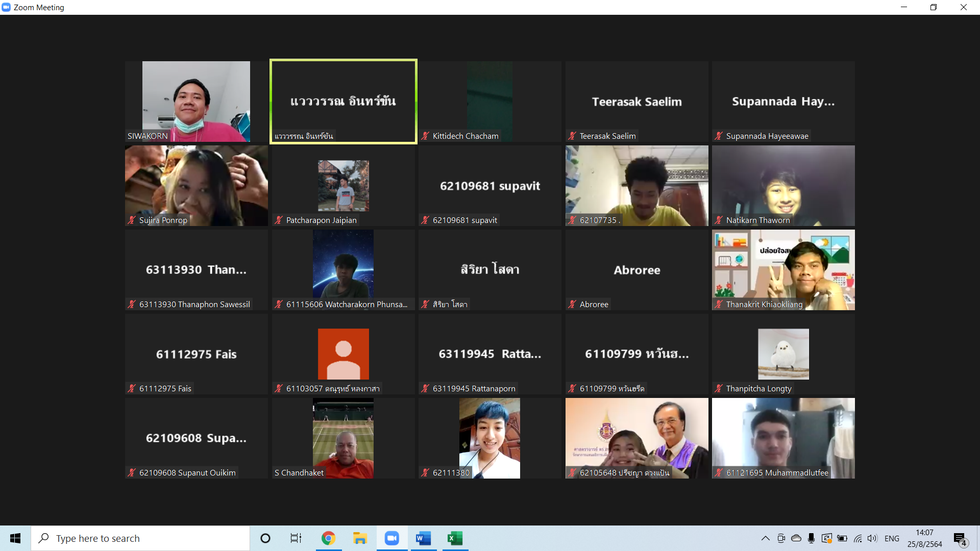This screenshot has height=551, width=980.
Task: Select the Thanakrit Khiaokliang video tile
Action: pyautogui.click(x=783, y=269)
